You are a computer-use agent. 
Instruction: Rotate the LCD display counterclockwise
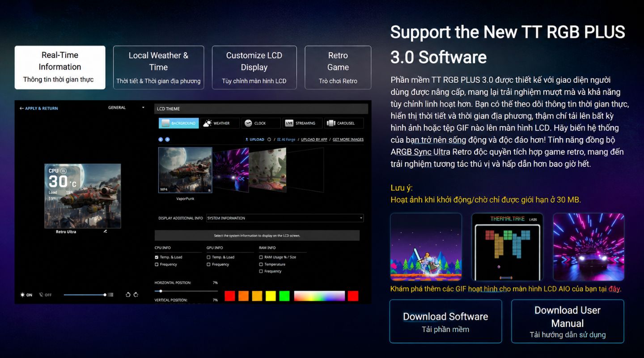[128, 294]
